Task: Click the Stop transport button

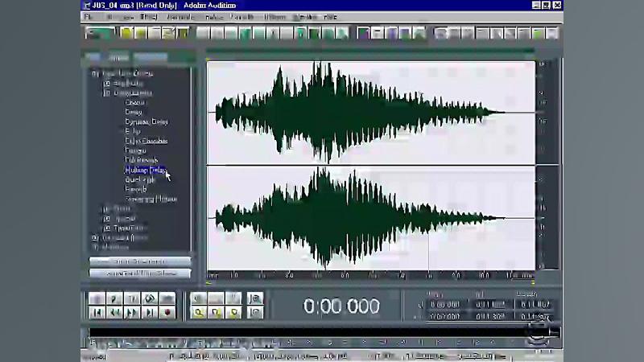Action: (97, 298)
